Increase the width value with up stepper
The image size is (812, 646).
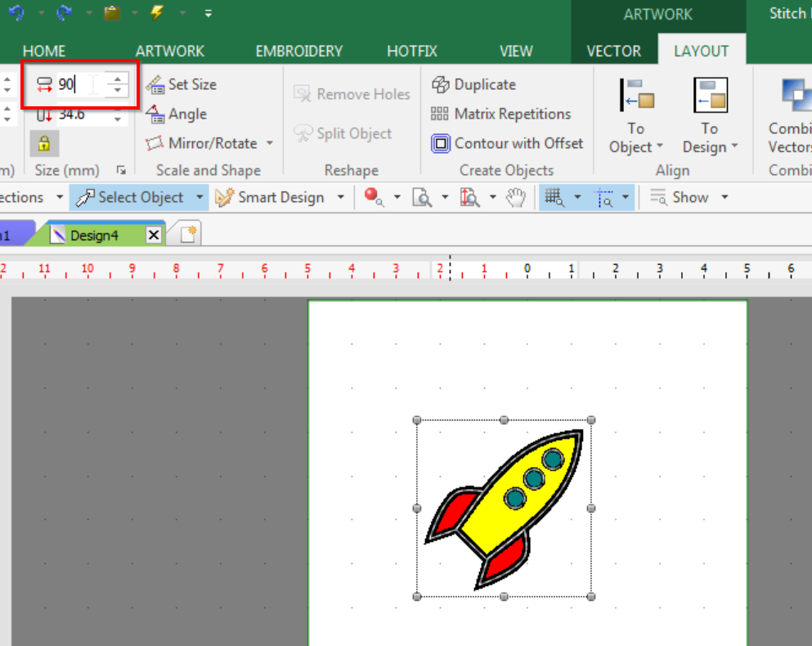pos(118,79)
